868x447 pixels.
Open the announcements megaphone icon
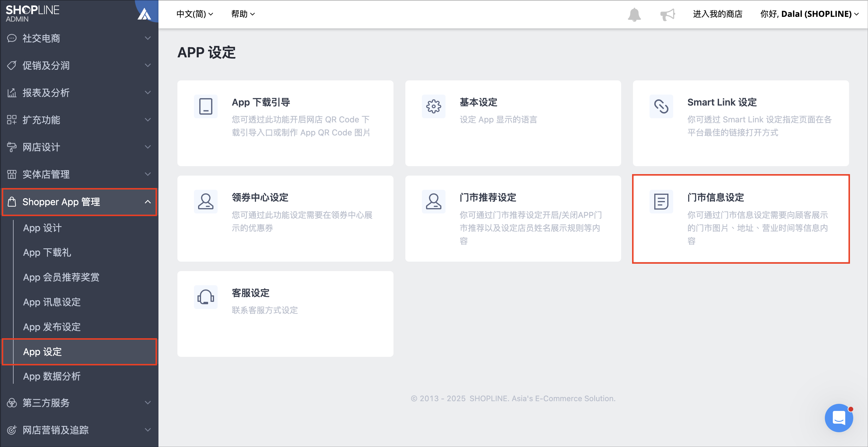point(667,14)
